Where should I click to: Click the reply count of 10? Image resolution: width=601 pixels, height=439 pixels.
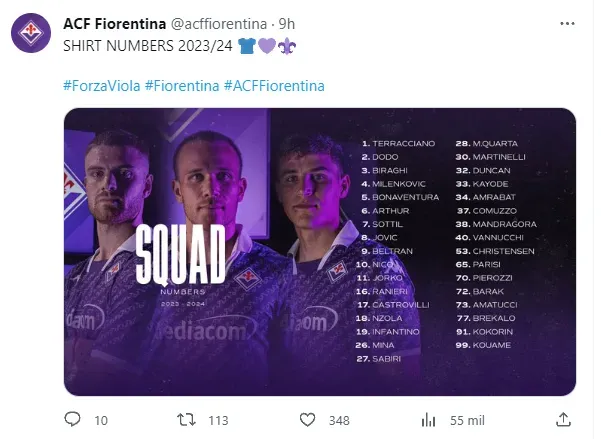coord(99,420)
